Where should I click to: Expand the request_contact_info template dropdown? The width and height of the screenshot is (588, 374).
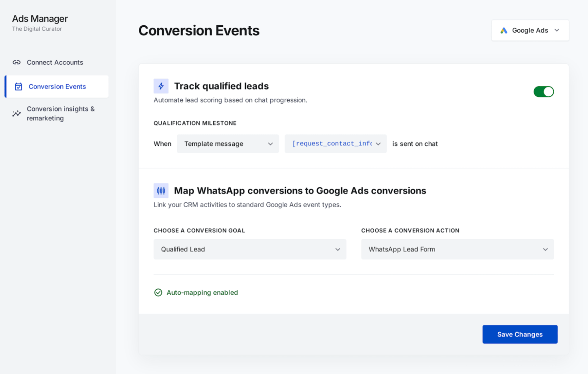coord(335,144)
